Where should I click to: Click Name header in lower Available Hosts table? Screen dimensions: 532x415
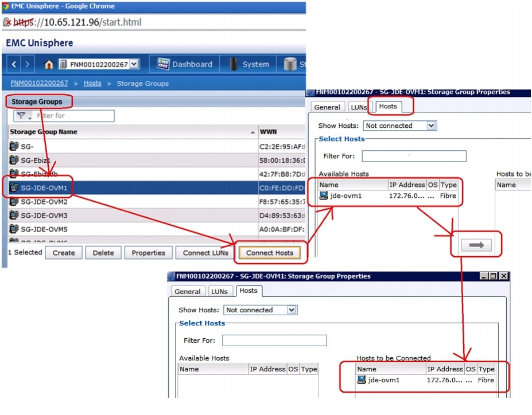(x=213, y=369)
